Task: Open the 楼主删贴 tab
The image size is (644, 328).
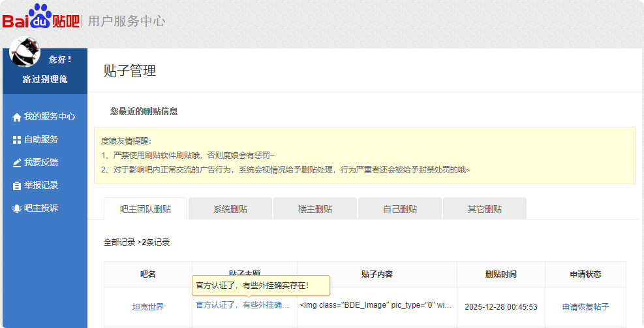Action: [315, 209]
